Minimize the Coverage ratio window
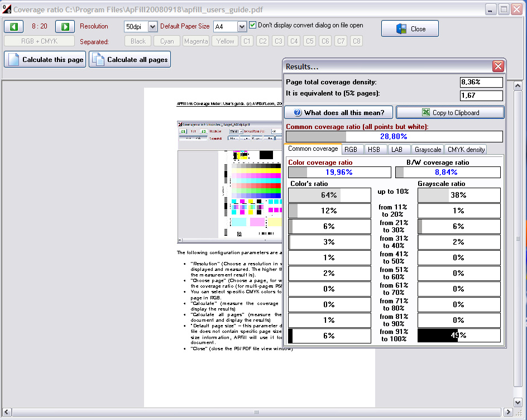This screenshot has width=527, height=420. pos(491,9)
